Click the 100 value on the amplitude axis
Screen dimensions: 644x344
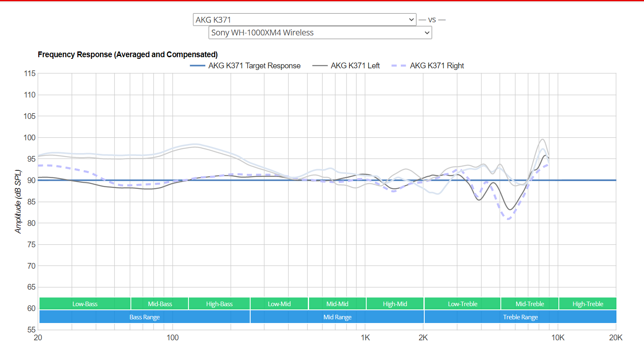(30, 137)
